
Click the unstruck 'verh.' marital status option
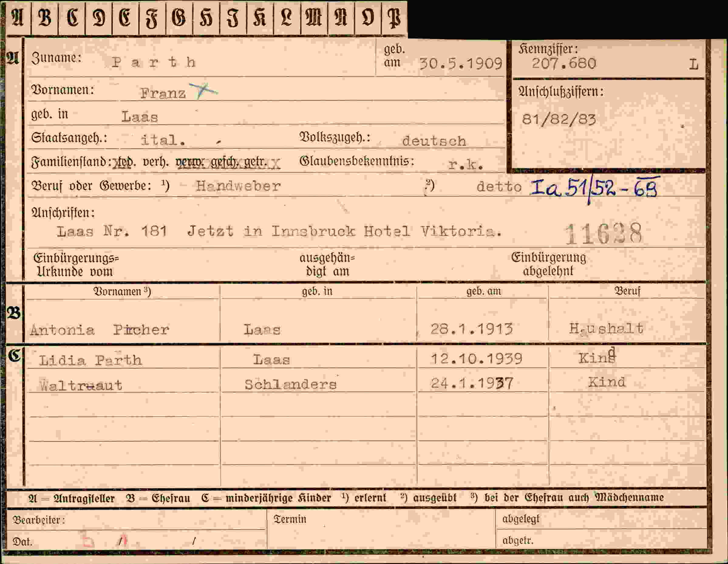[x=156, y=162]
